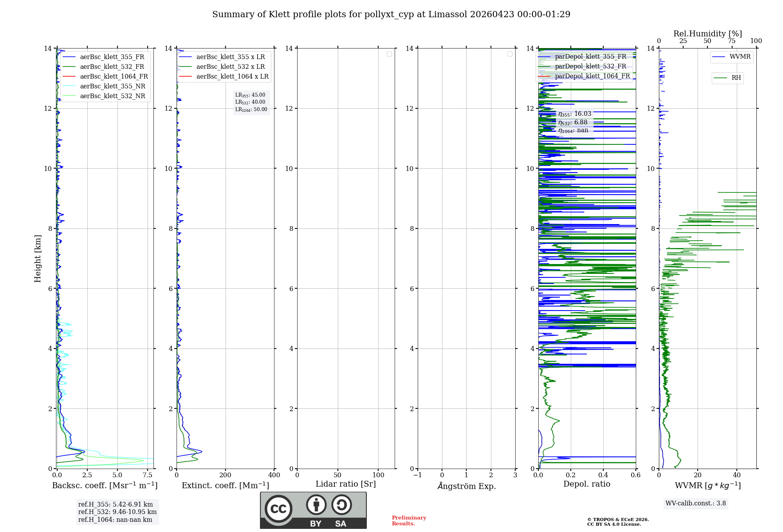783x532 pixels.
Task: Click the WV-calib.const. label
Action: [695, 503]
